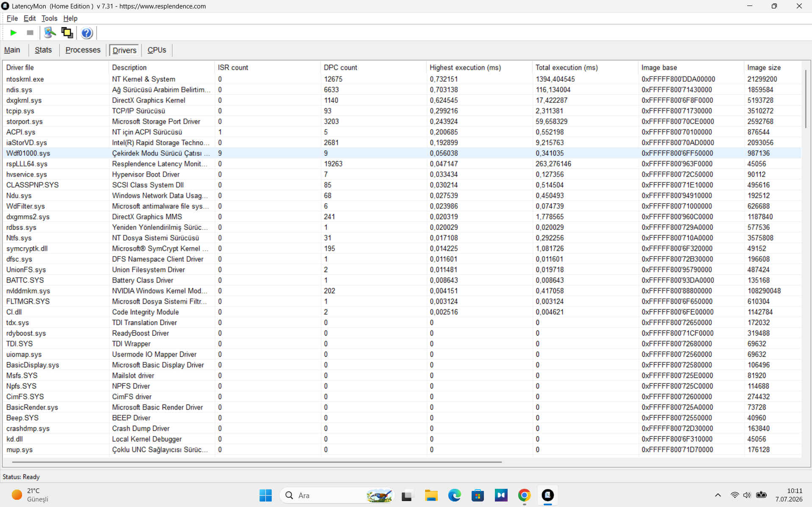Viewport: 812px width, 507px height.
Task: Select the Drivers tab
Action: click(x=124, y=50)
